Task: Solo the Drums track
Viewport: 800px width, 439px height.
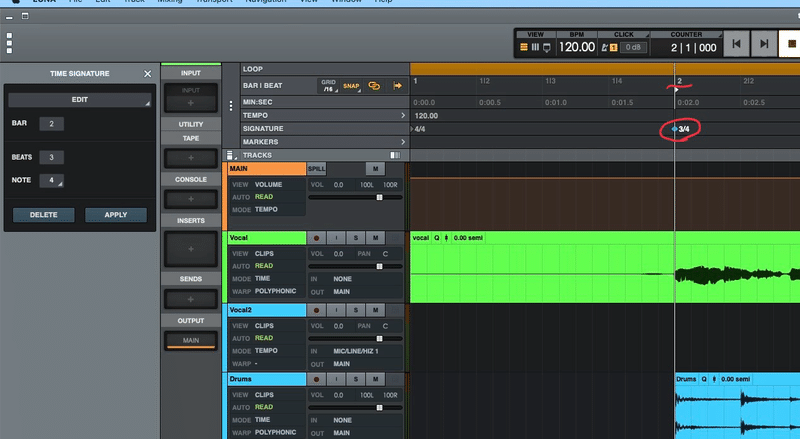Action: [x=356, y=379]
